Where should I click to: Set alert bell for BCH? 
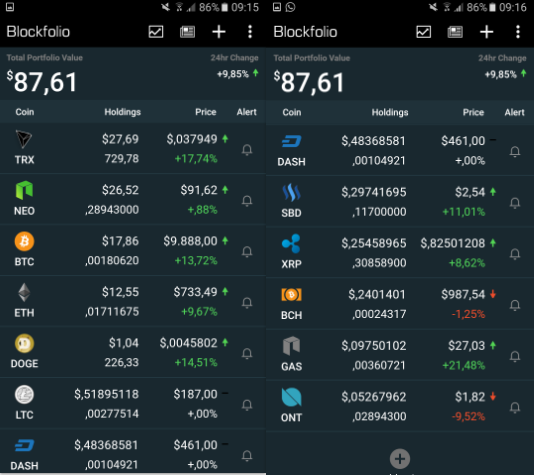tap(515, 305)
